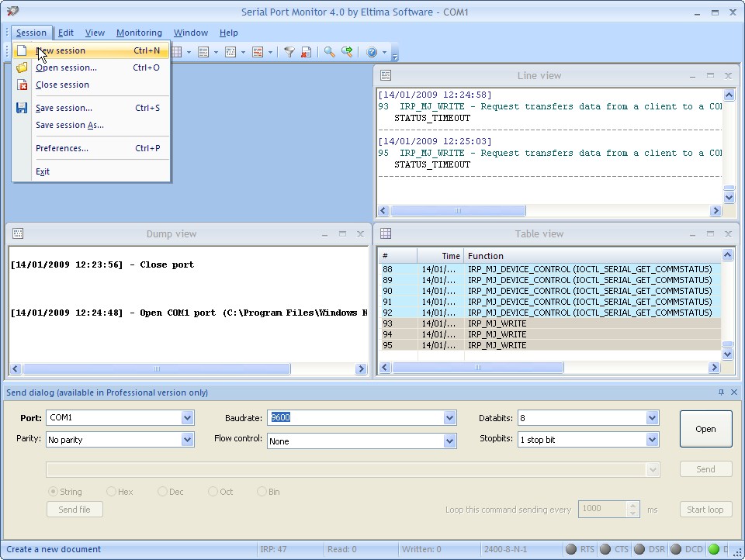
Task: Choose Open session... menu entry
Action: 91,67
